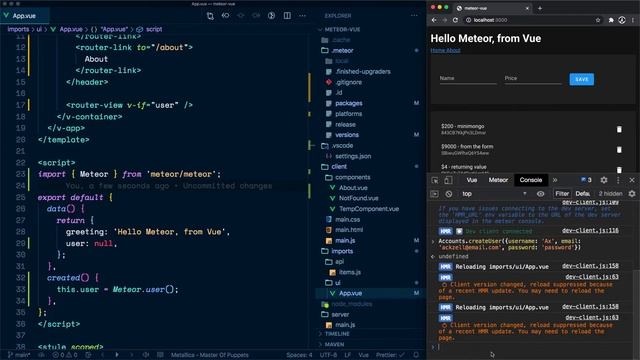This screenshot has height=360, width=640.
Task: Open the editor More Actions ellipsis
Action: [x=302, y=16]
